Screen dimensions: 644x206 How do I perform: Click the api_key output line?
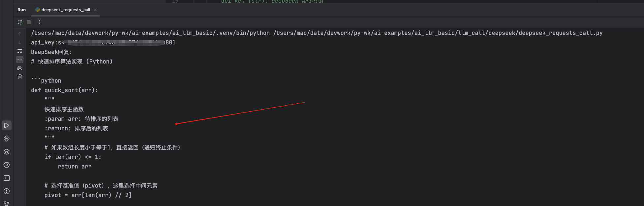(x=103, y=42)
